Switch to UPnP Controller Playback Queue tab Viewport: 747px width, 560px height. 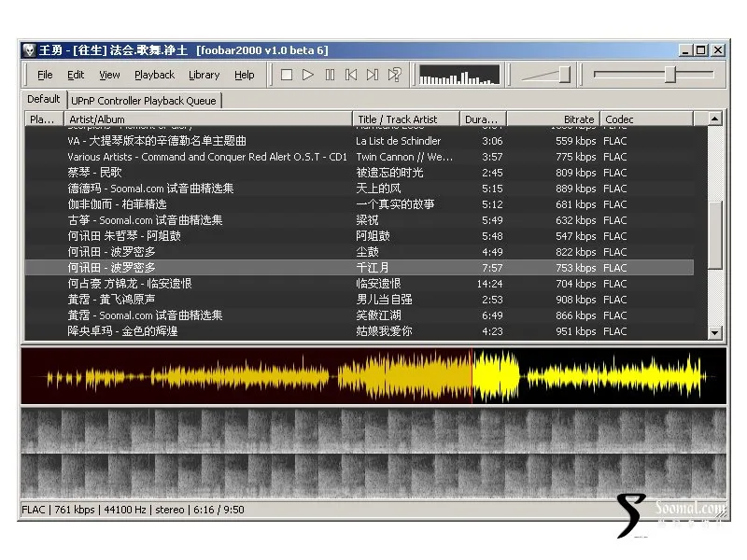144,101
